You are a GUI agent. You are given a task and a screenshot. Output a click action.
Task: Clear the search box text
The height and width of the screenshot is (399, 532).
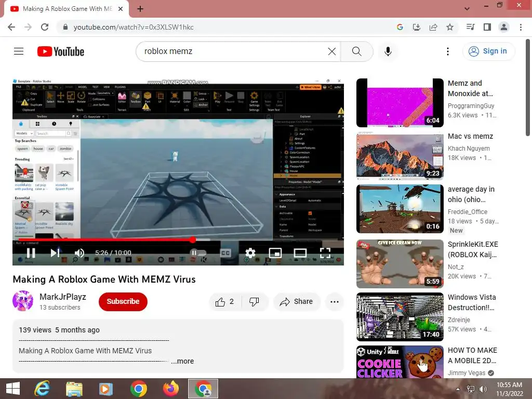pos(332,51)
